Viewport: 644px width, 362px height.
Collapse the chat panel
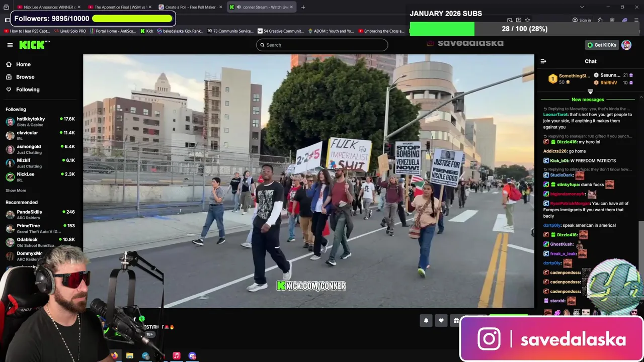543,61
